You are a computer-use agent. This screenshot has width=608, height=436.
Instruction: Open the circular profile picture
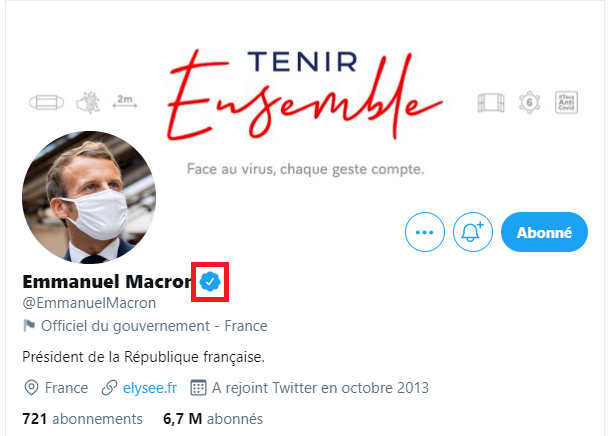click(89, 197)
